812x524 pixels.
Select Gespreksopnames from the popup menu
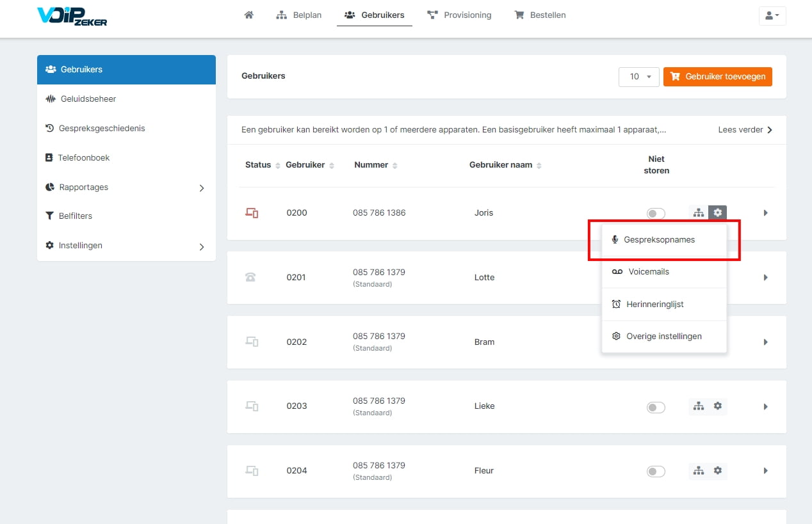664,240
